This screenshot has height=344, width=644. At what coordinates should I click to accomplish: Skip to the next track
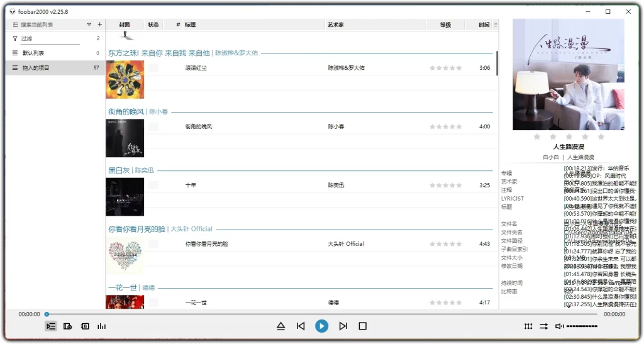[x=343, y=326]
